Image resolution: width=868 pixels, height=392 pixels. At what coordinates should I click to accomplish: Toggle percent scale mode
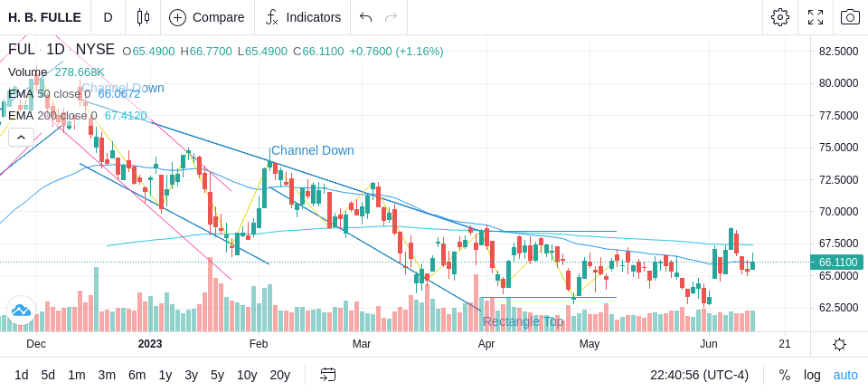pos(785,375)
